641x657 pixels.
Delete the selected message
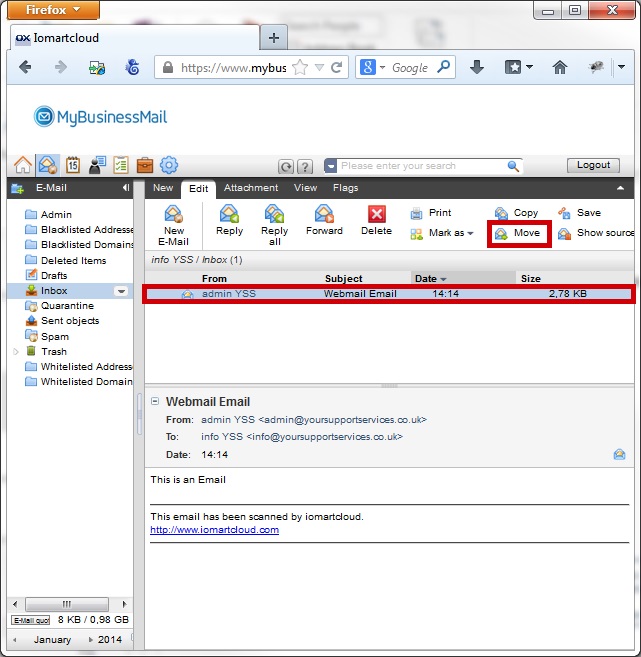pos(376,214)
